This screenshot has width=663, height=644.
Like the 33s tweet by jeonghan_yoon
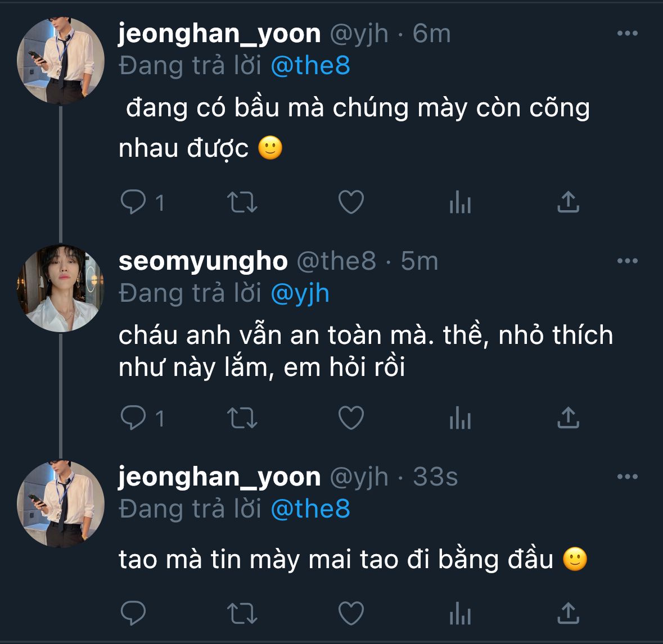351,613
